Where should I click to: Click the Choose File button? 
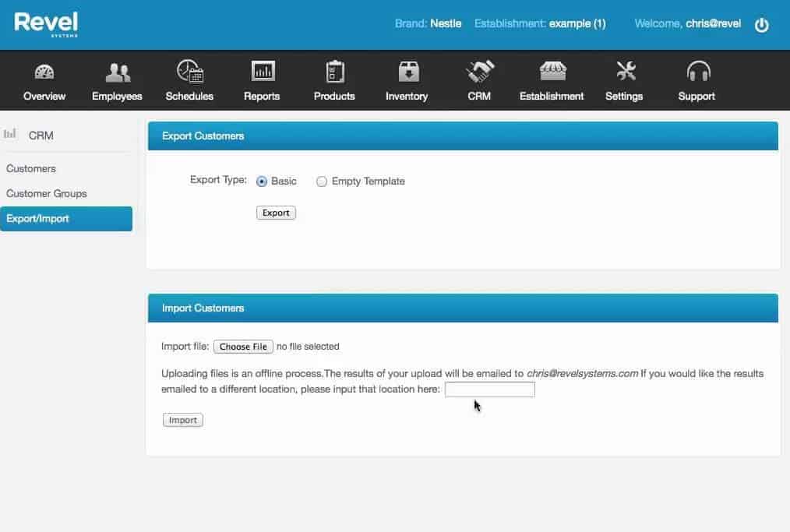pos(243,347)
